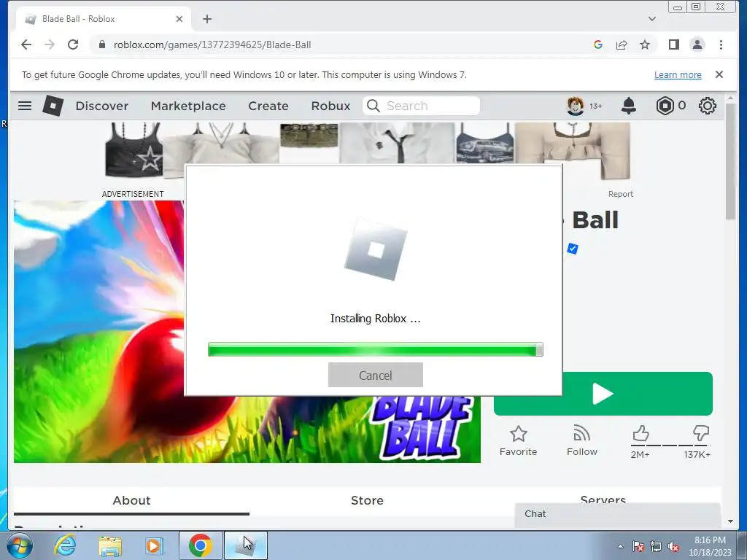Open the notifications bell
747x560 pixels.
629,106
